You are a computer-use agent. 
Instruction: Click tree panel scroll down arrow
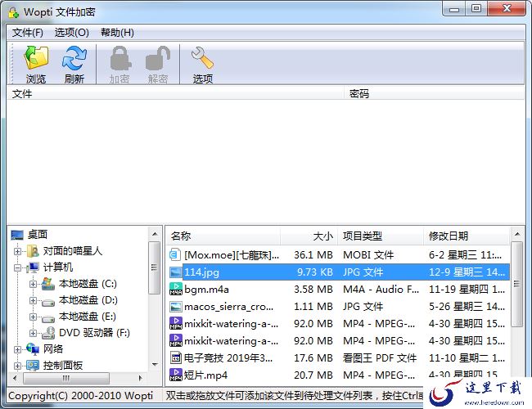pos(155,365)
